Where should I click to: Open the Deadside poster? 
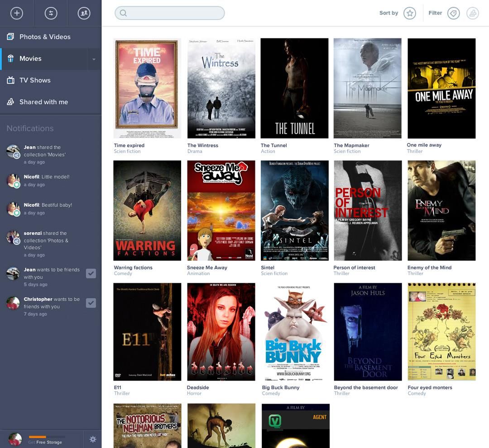(x=221, y=332)
